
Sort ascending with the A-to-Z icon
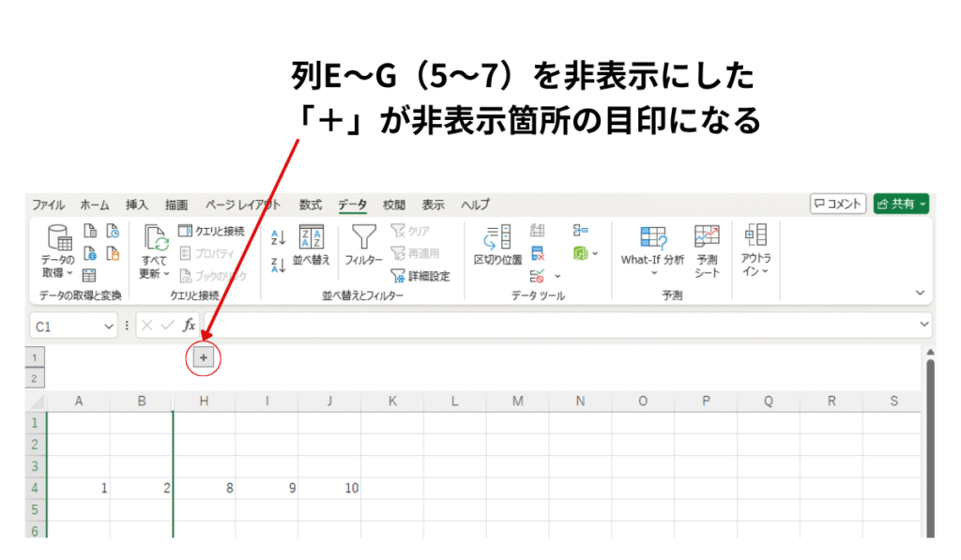(278, 237)
